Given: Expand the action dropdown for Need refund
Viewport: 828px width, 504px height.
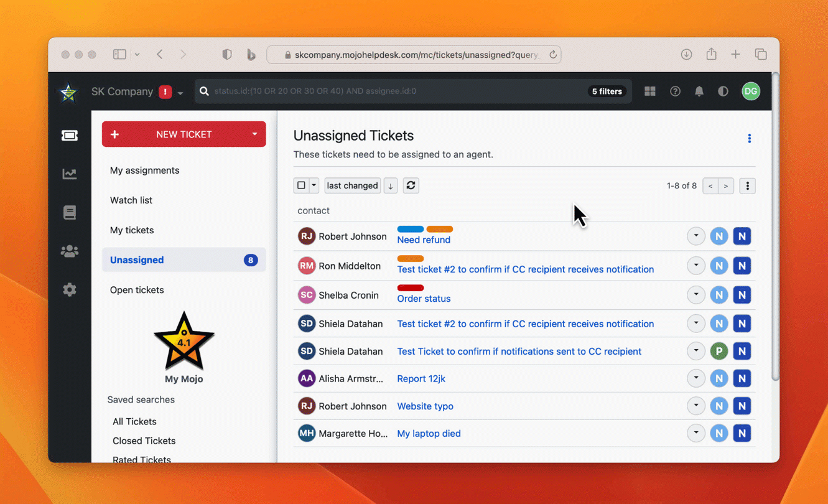Looking at the screenshot, I should pyautogui.click(x=696, y=236).
